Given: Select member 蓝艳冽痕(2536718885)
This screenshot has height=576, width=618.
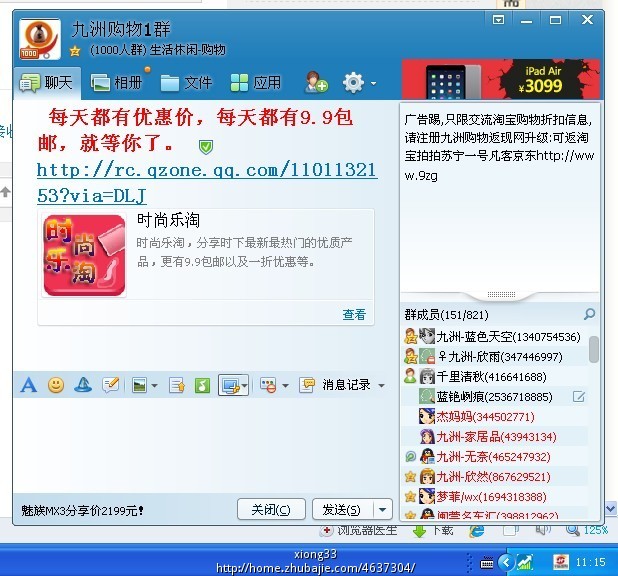Looking at the screenshot, I should pos(494,397).
